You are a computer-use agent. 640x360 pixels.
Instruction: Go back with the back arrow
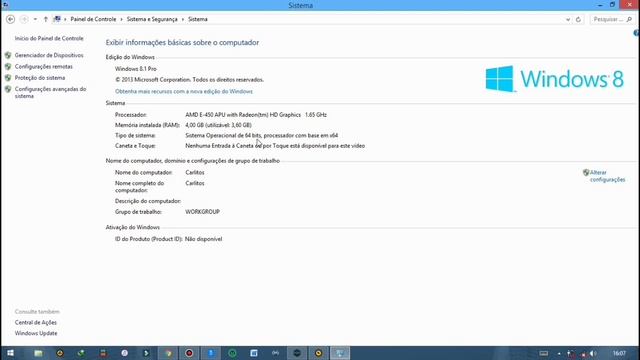(x=11, y=19)
